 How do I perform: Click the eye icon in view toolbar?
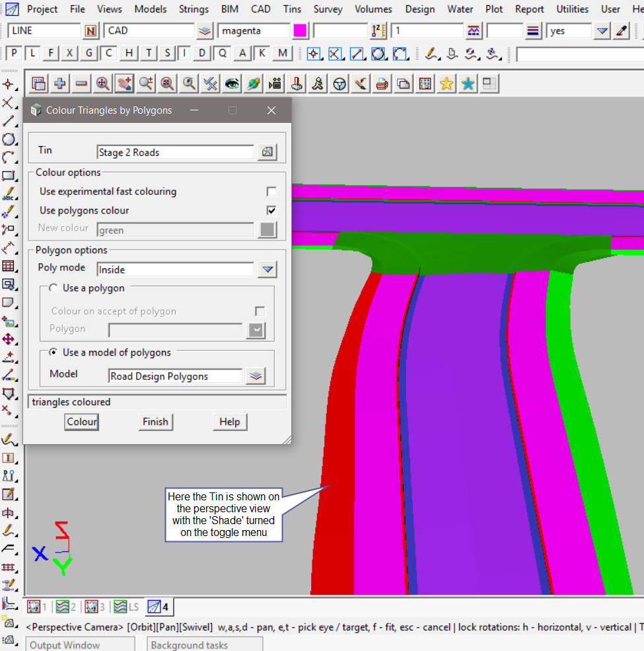click(232, 83)
